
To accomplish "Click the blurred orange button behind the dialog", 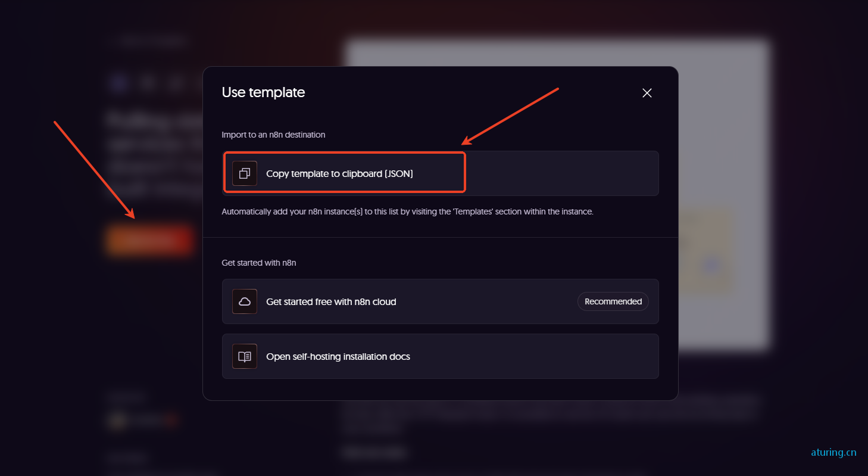I will point(150,240).
